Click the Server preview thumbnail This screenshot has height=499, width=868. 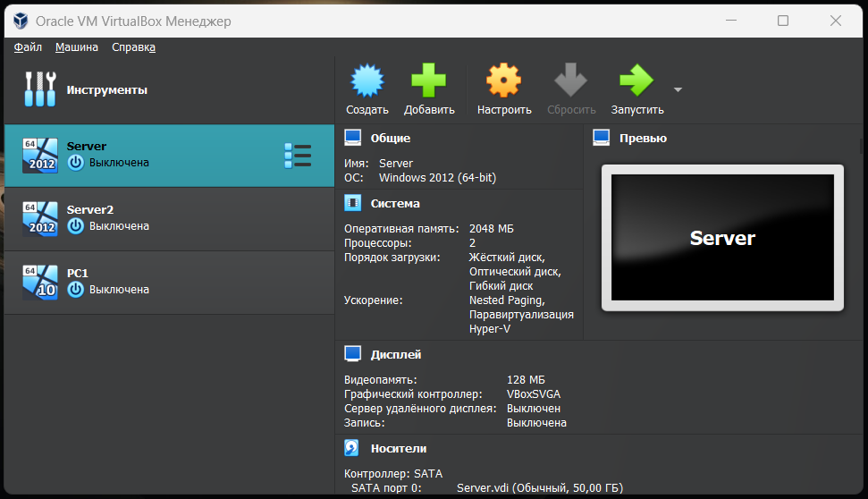point(722,238)
